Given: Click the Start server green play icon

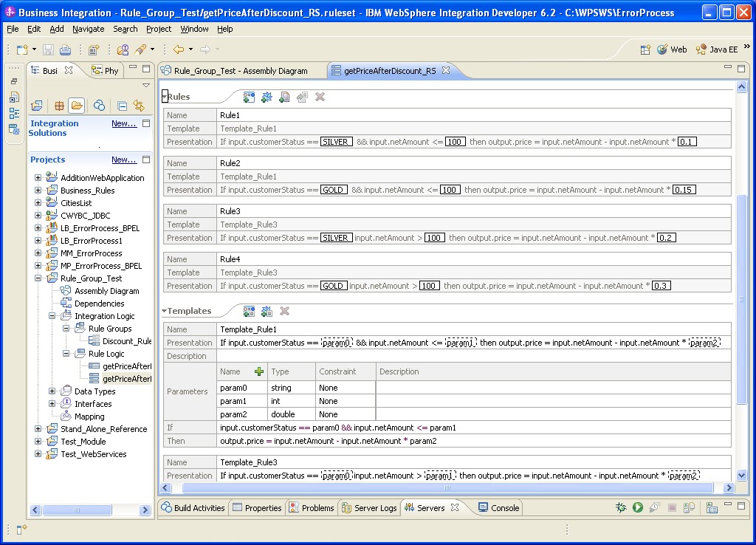Looking at the screenshot, I should tap(638, 507).
